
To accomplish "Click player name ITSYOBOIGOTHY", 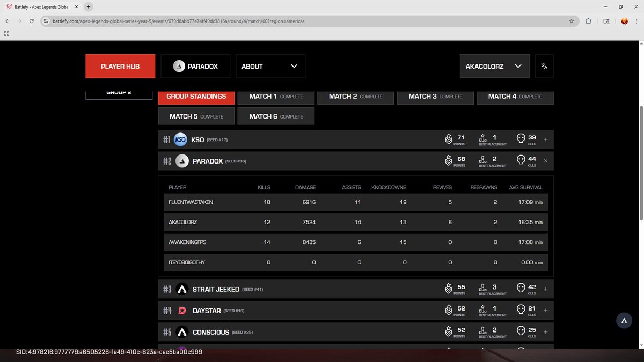I will 187,262.
